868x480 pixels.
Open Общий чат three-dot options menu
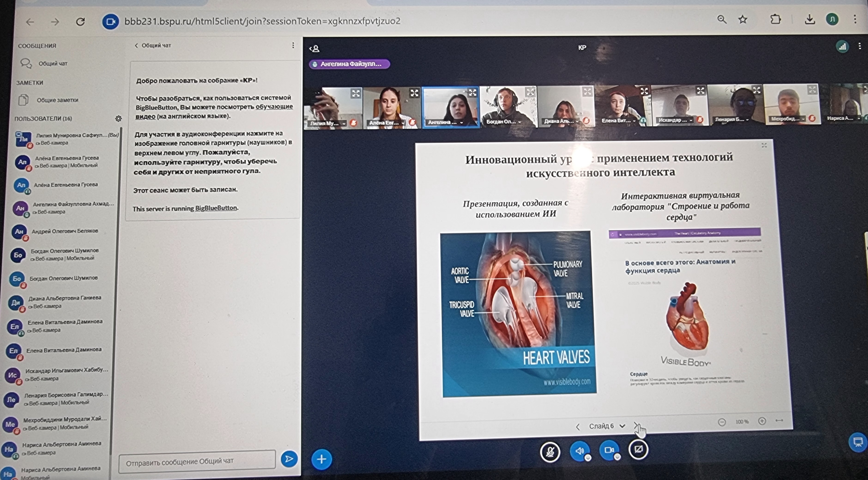point(293,45)
